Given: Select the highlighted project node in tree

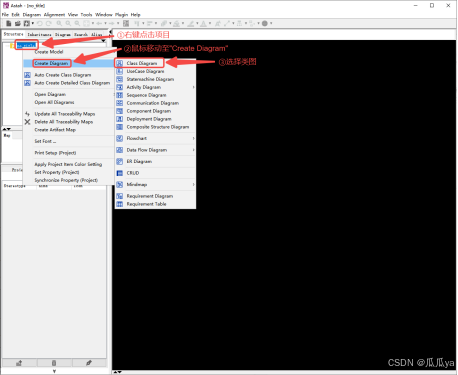Looking at the screenshot, I should coord(26,45).
